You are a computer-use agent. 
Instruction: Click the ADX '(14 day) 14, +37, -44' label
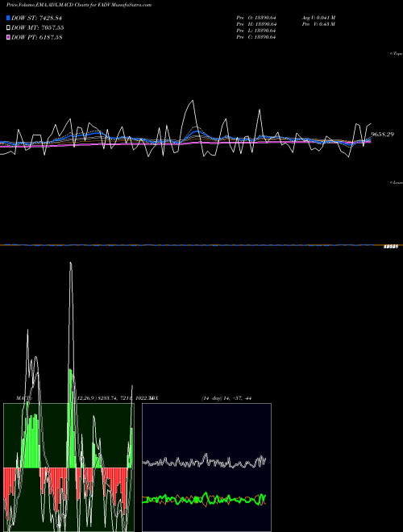pos(226,398)
